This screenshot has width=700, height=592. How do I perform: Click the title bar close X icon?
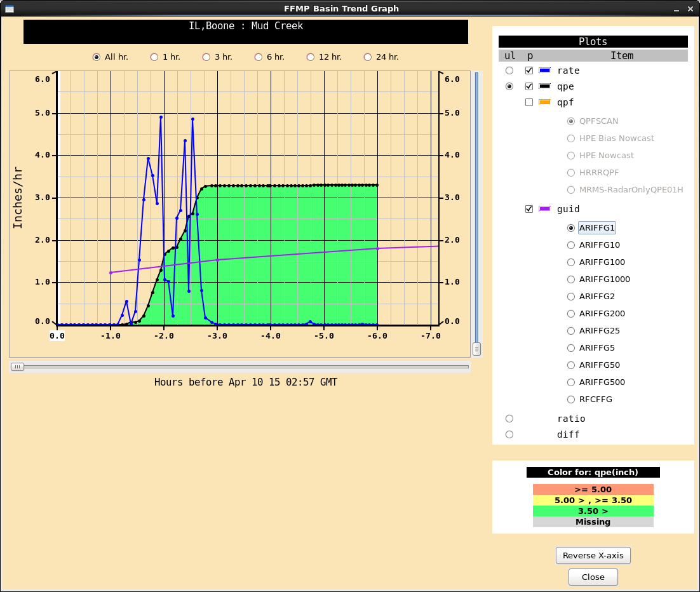click(690, 9)
